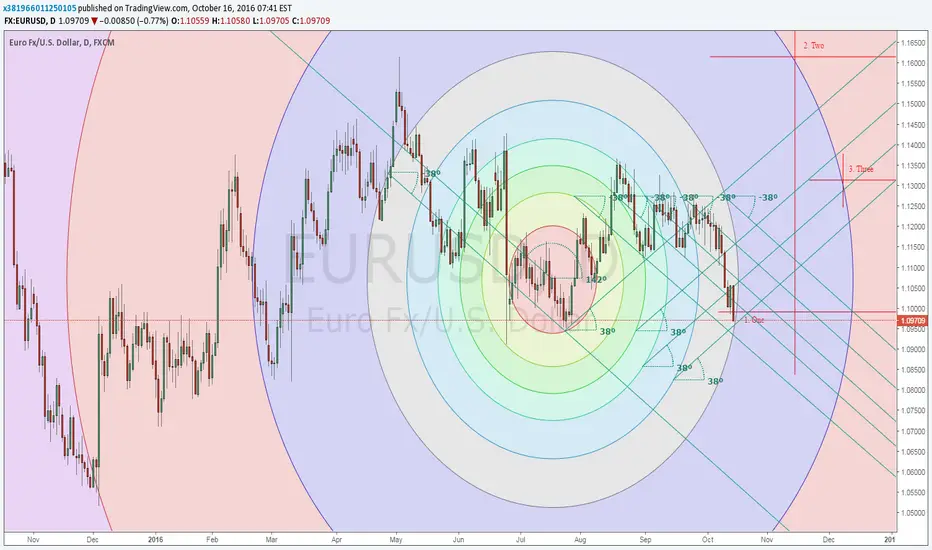Click the 1.08000 price axis label
932x550 pixels.
coord(912,391)
